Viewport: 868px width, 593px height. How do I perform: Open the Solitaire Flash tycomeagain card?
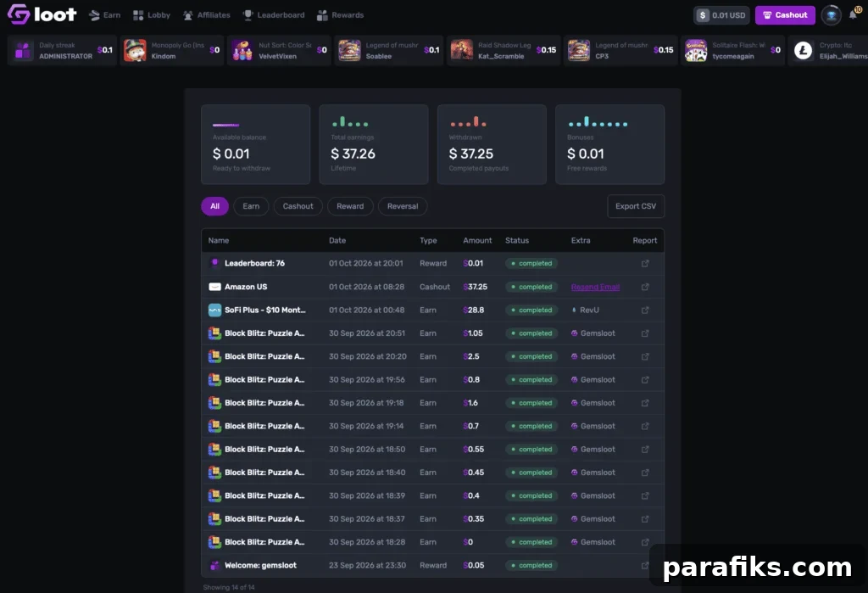pyautogui.click(x=732, y=50)
